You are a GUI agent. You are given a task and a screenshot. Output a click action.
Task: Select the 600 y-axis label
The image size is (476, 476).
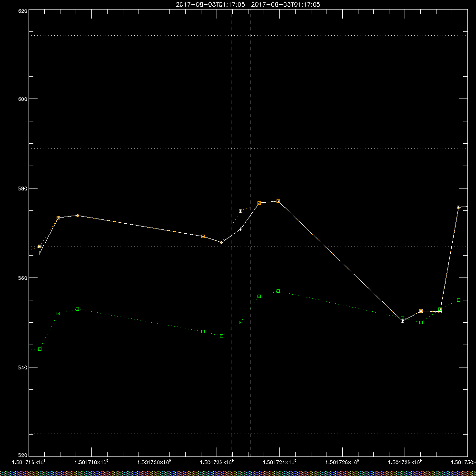pos(23,99)
